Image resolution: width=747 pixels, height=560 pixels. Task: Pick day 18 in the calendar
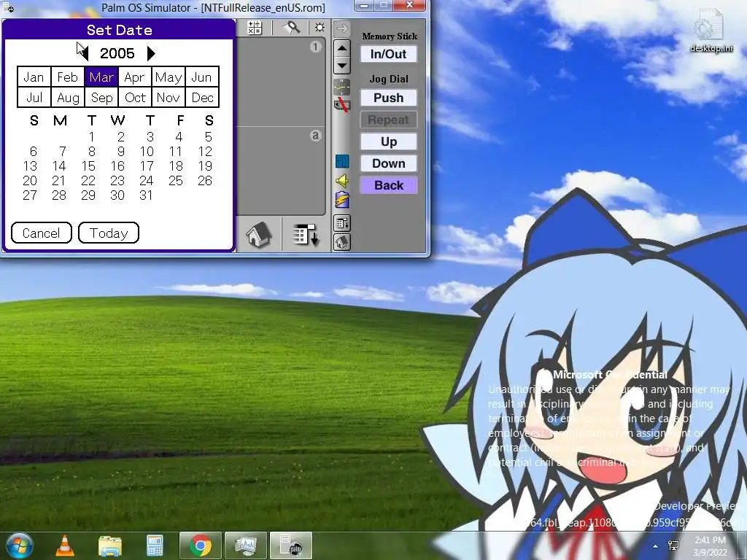[176, 166]
